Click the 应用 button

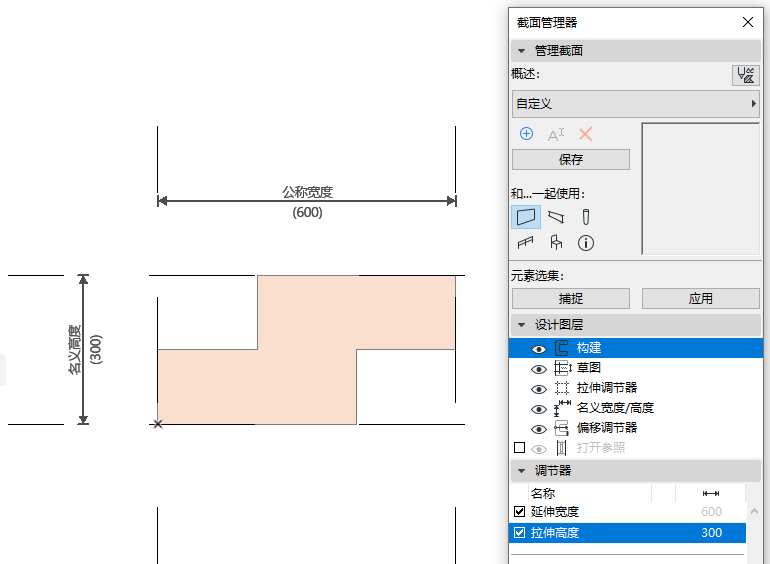[700, 298]
